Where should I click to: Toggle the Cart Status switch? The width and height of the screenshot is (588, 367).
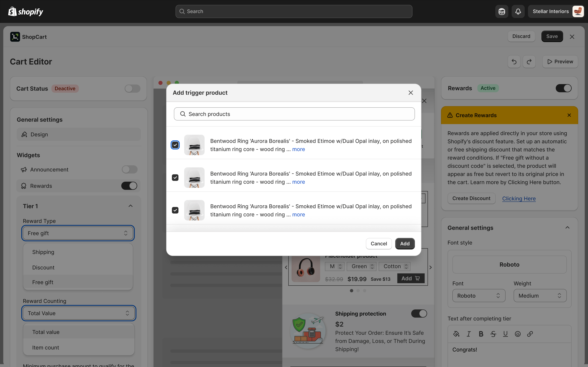132,89
